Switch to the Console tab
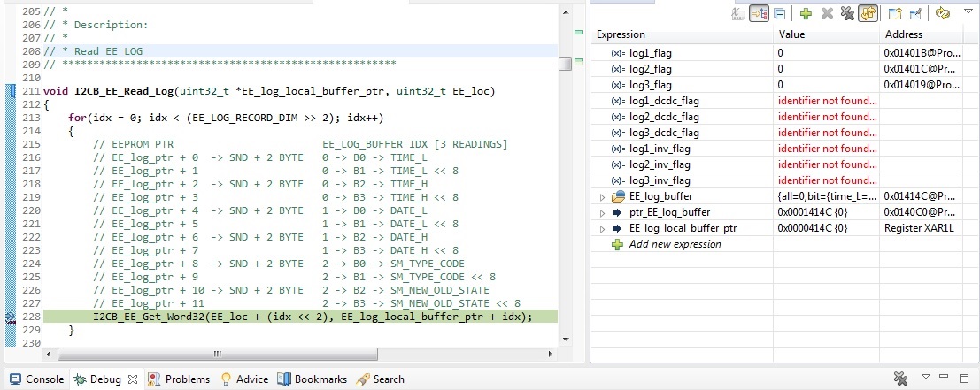Viewport: 980px width, 390px height. pos(36,379)
